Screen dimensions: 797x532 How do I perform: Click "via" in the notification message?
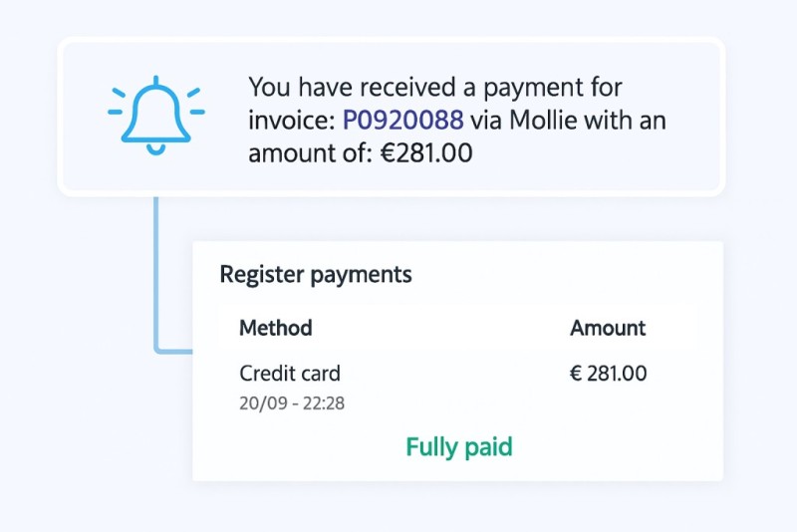pos(487,121)
